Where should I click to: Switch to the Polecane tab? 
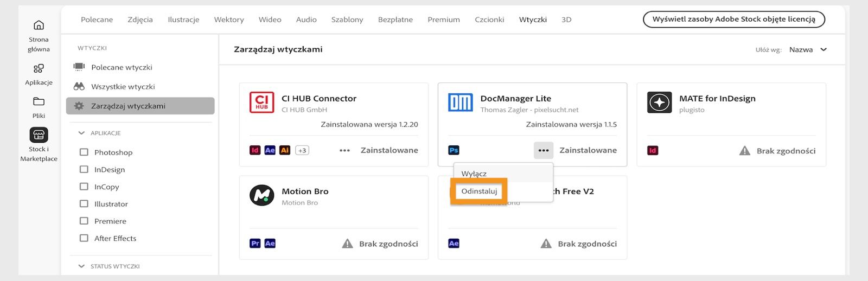coord(97,20)
